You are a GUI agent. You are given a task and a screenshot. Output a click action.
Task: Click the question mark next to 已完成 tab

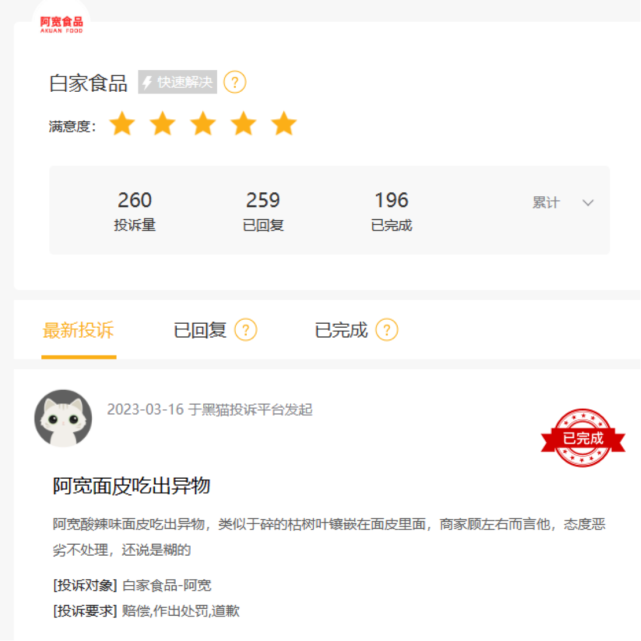click(387, 330)
